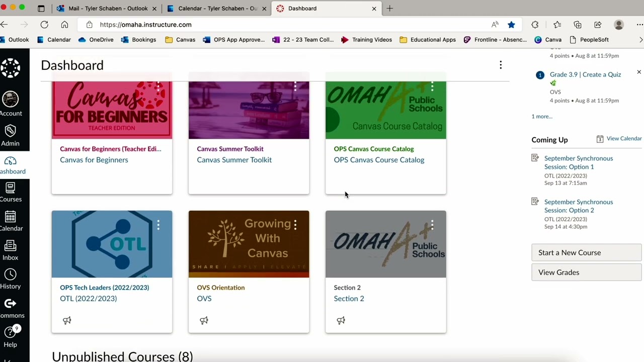
Task: Click Start a New Course button
Action: 587,252
